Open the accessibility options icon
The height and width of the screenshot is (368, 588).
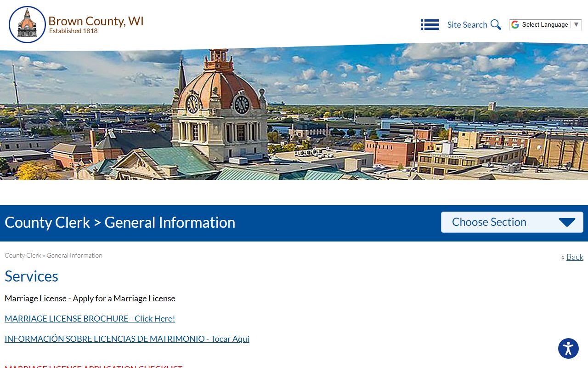(568, 348)
